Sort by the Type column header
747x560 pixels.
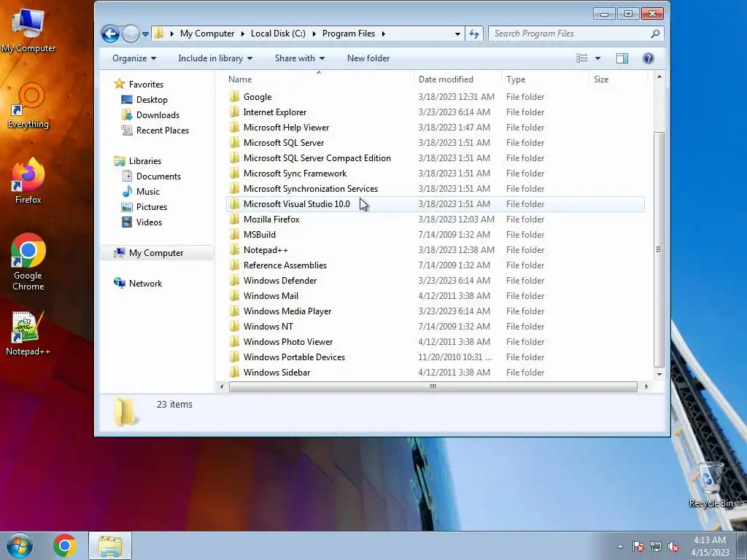click(x=546, y=79)
